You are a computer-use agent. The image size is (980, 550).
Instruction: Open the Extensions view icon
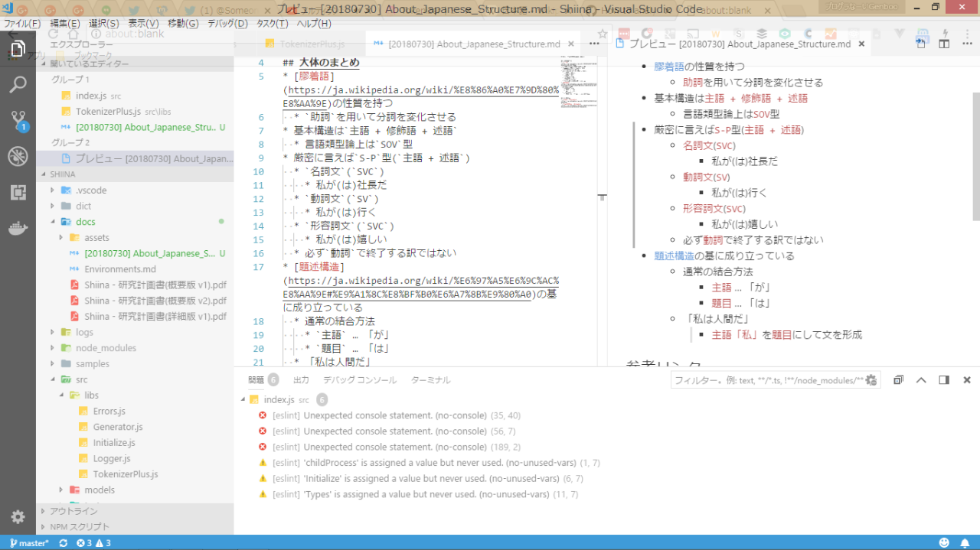(18, 193)
